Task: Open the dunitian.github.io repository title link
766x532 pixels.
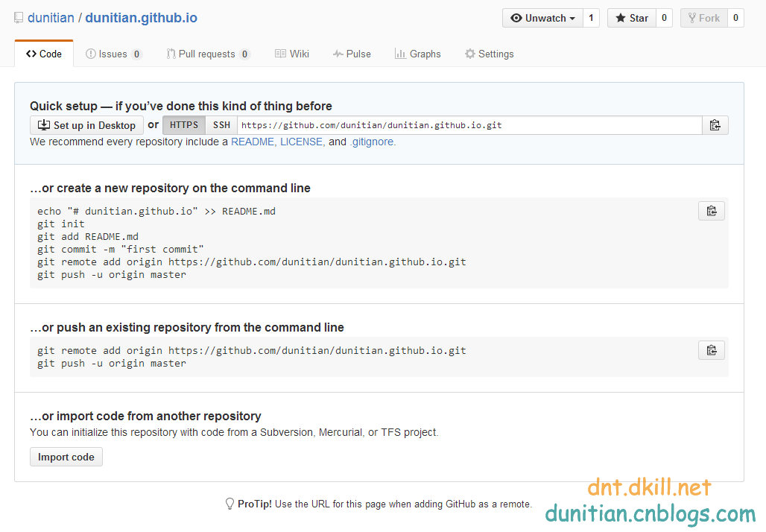Action: 141,18
